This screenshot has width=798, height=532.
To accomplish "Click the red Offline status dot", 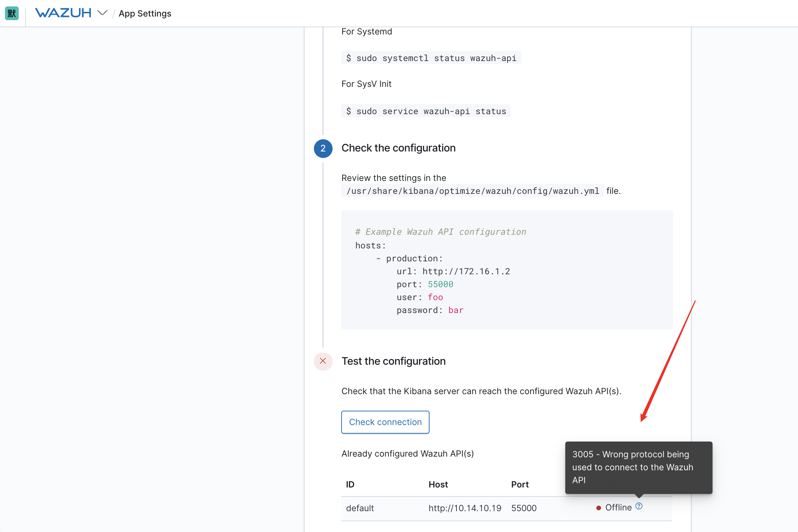I will 598,508.
